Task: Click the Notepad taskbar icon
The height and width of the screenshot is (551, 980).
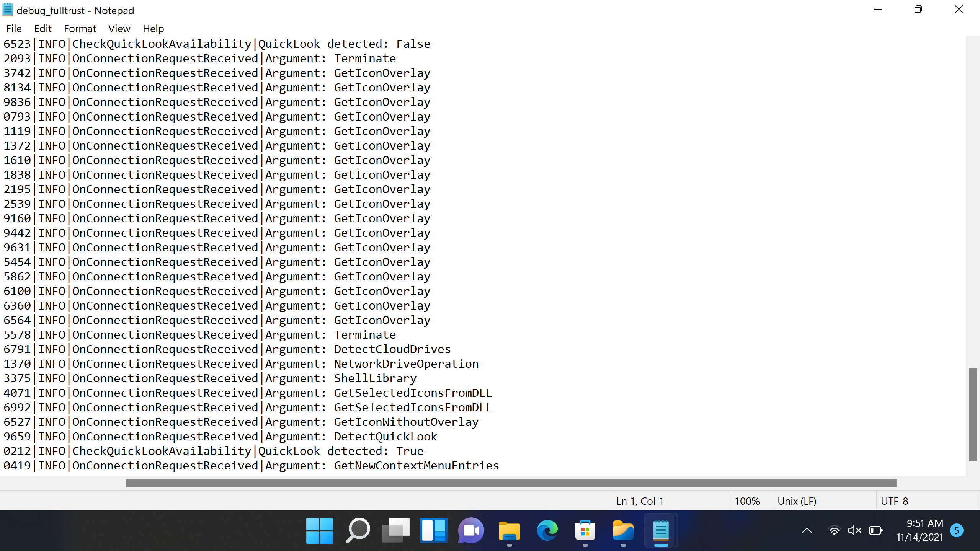Action: pos(661,531)
